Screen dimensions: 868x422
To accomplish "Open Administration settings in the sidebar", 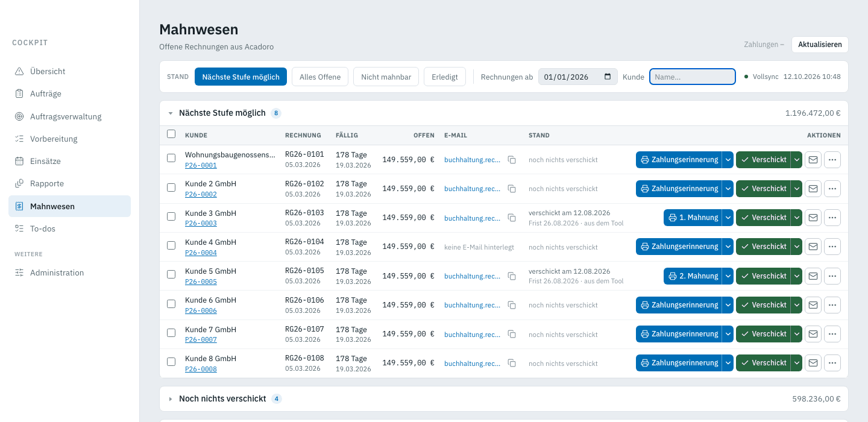I will tap(69, 272).
